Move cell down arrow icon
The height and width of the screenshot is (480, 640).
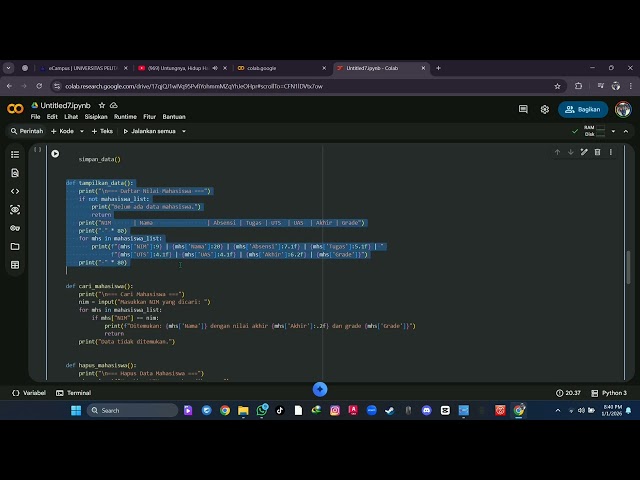571,152
